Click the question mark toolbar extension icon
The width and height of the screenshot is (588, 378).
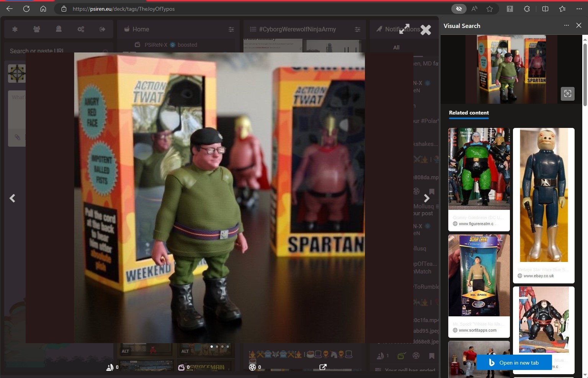pyautogui.click(x=510, y=9)
